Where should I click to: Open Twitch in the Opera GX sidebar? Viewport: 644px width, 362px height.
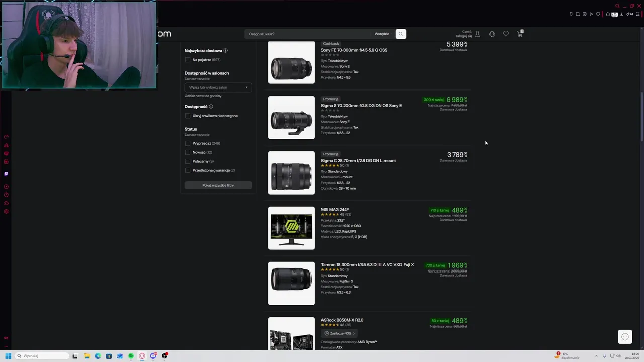(x=6, y=174)
